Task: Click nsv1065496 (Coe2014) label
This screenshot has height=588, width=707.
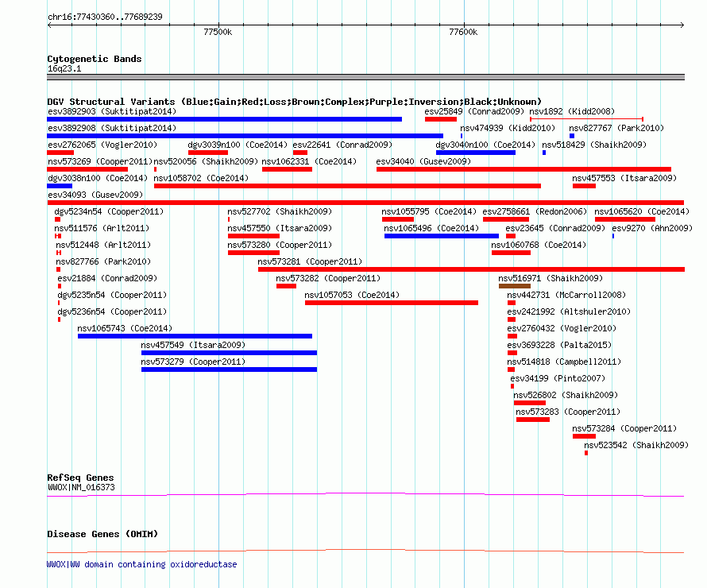Action: [x=431, y=228]
